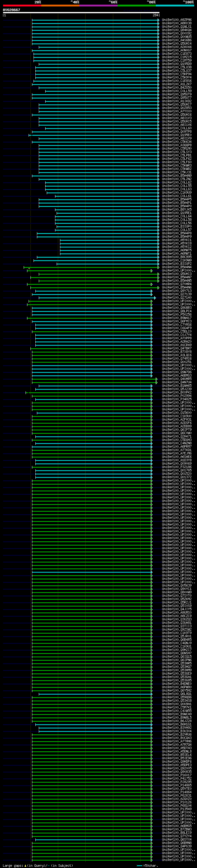Select alignment label UniRef100_P32186
Viewport: 197px width, 868px height.
177,467
